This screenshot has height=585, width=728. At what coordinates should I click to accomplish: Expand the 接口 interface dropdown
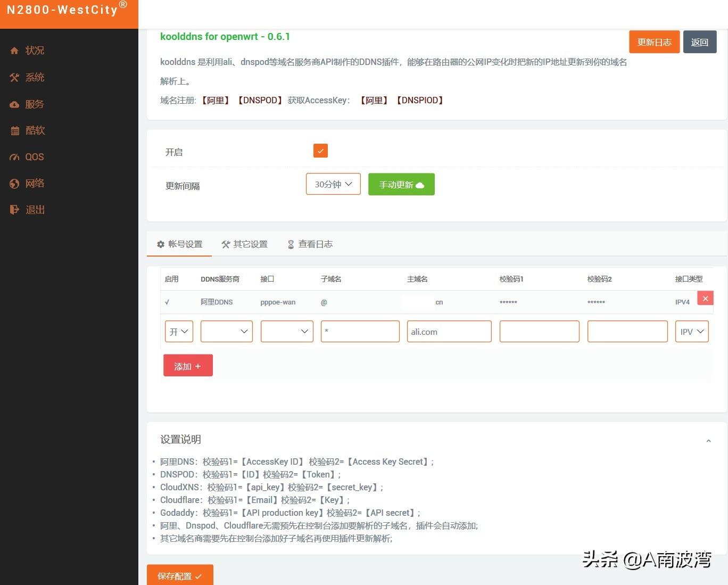point(287,332)
